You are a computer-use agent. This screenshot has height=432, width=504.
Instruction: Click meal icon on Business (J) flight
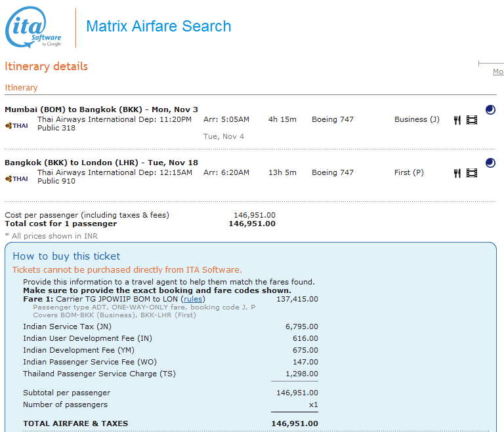pyautogui.click(x=457, y=120)
